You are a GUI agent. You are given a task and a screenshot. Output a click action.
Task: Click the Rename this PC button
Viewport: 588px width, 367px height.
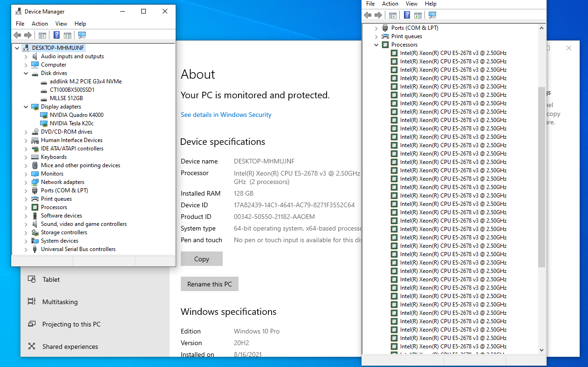point(210,284)
